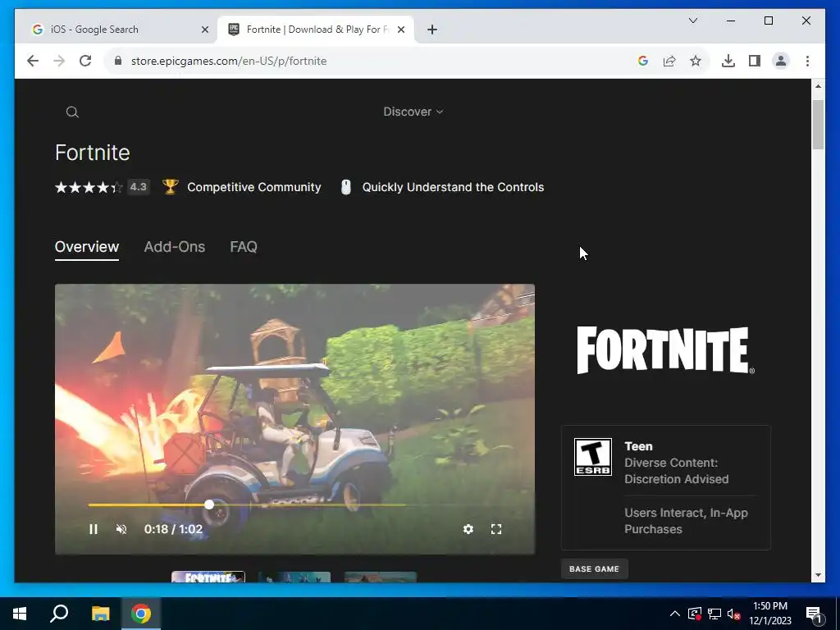Open the Windows Start menu
Image resolution: width=840 pixels, height=630 pixels.
(20, 614)
